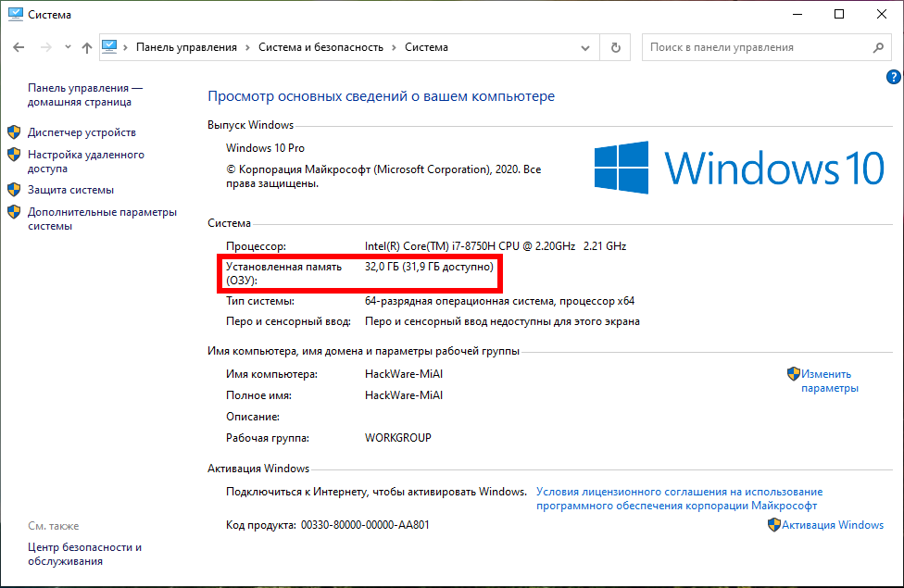Open 'Центр безопасности и обслуживания' link
904x588 pixels.
(85, 554)
